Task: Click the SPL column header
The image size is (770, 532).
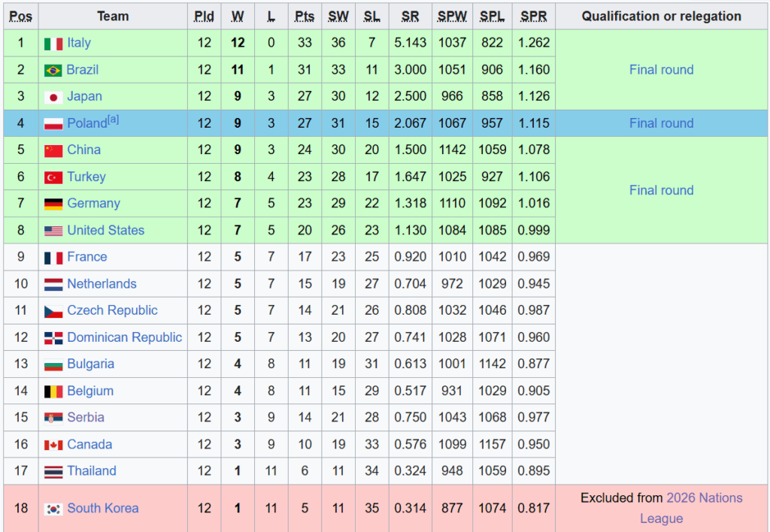Action: click(x=492, y=17)
